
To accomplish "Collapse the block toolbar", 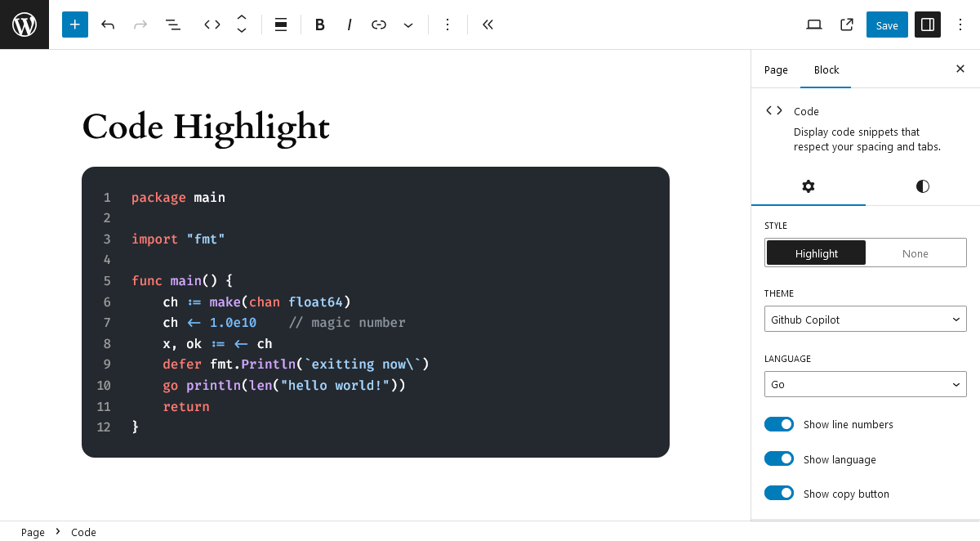I will [488, 25].
